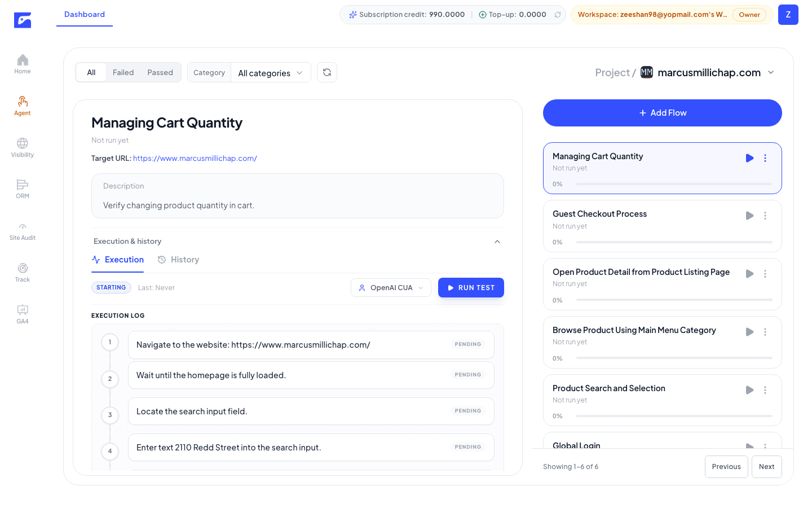Click the Add Flow button
This screenshot has width=812, height=508.
coord(663,113)
